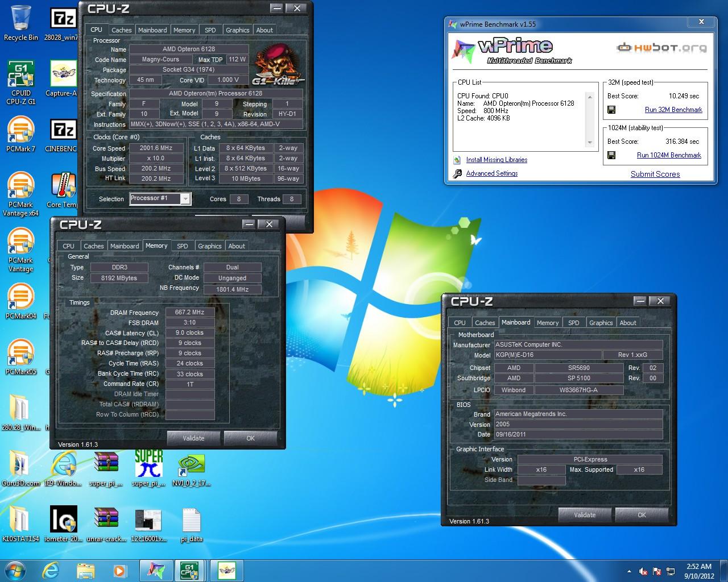Open Mainboard tab in Memory CPU-Z window
728x582 pixels.
(125, 246)
